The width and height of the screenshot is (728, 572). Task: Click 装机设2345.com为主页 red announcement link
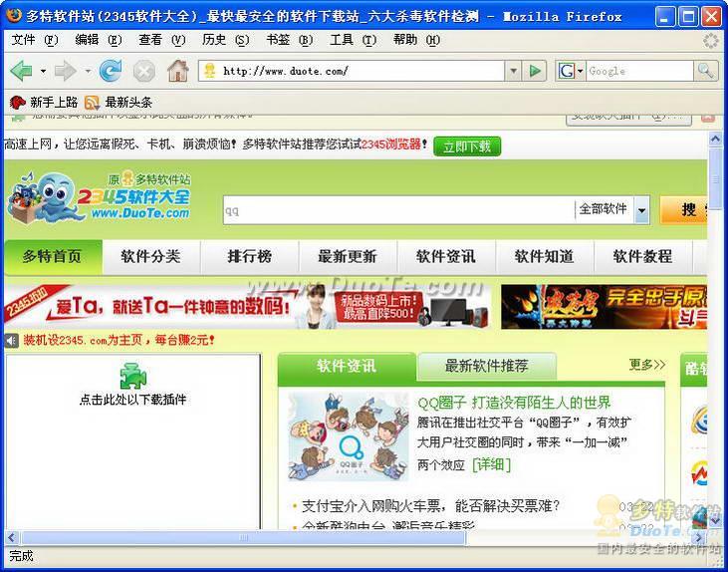(120, 341)
